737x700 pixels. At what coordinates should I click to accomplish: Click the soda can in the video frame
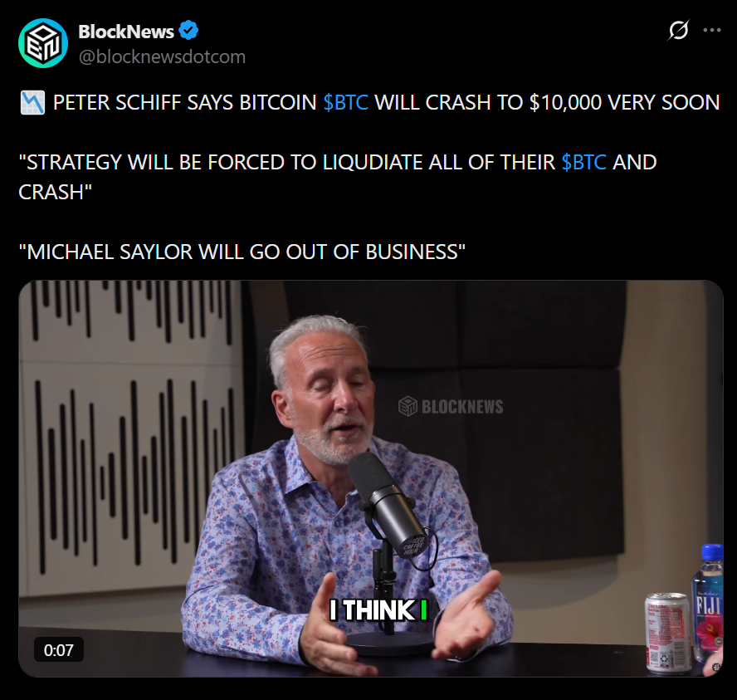point(667,632)
